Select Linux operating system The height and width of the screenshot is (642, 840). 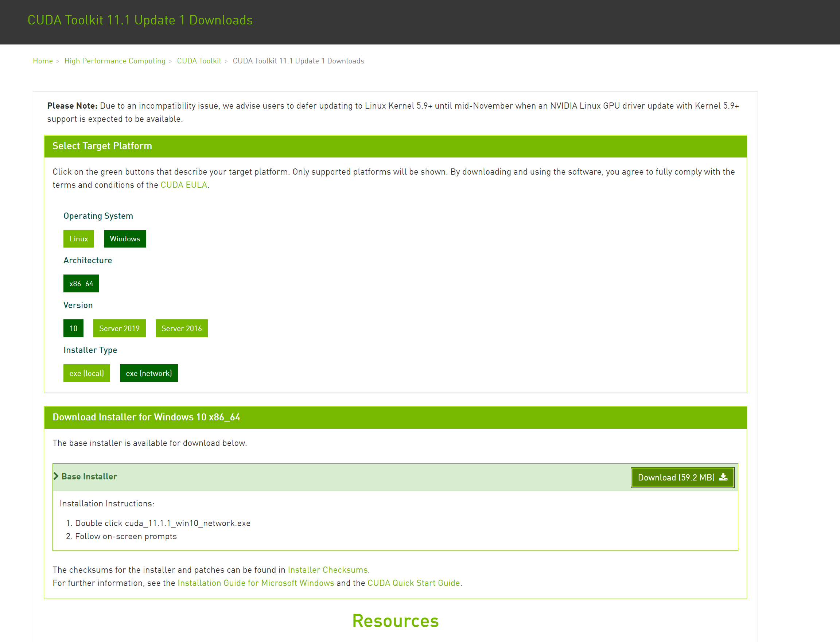[78, 239]
